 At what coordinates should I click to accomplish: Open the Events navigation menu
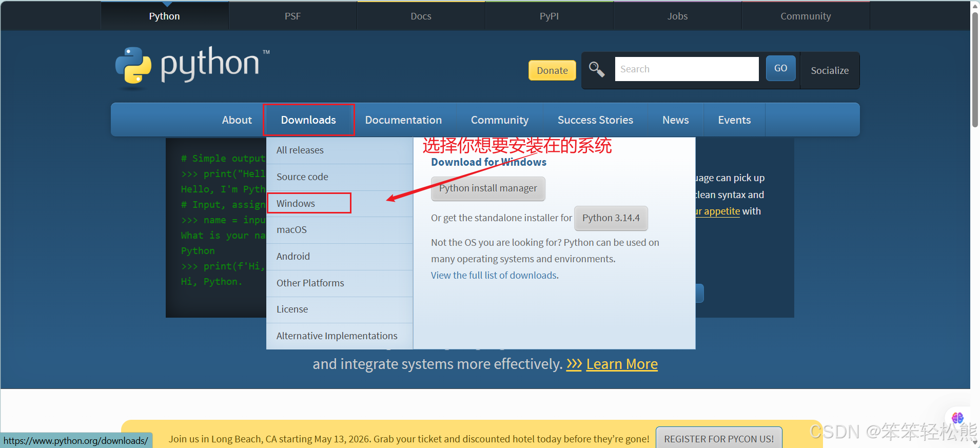[x=734, y=120]
